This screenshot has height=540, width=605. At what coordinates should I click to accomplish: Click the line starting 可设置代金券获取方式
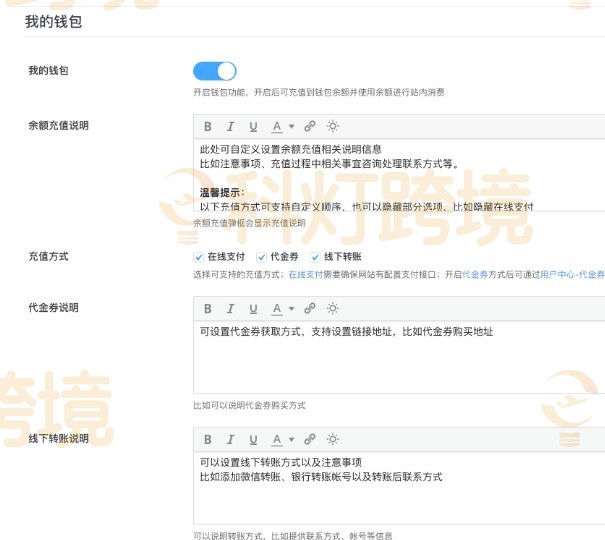tap(346, 332)
